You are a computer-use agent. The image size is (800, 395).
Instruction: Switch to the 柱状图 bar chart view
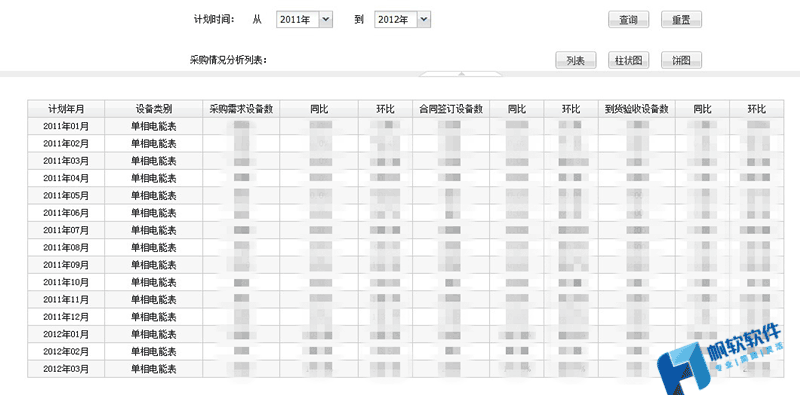tap(629, 60)
